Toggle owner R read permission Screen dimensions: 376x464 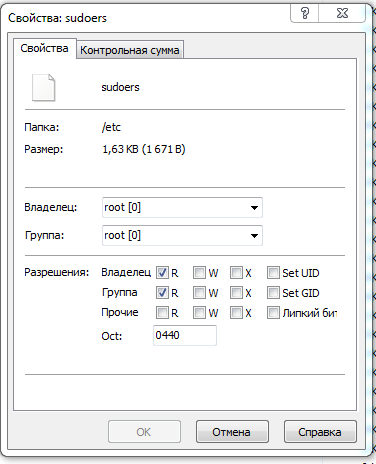tap(162, 273)
